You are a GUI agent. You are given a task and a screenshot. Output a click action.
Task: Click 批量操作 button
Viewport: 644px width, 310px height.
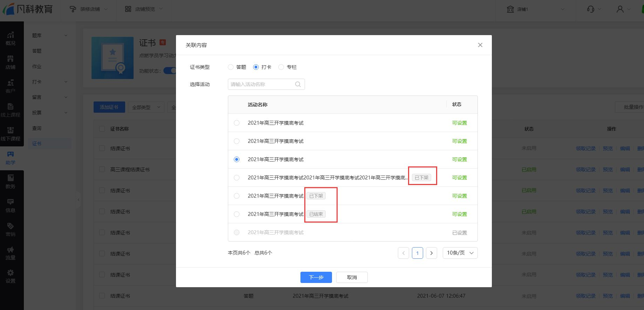pyautogui.click(x=631, y=107)
